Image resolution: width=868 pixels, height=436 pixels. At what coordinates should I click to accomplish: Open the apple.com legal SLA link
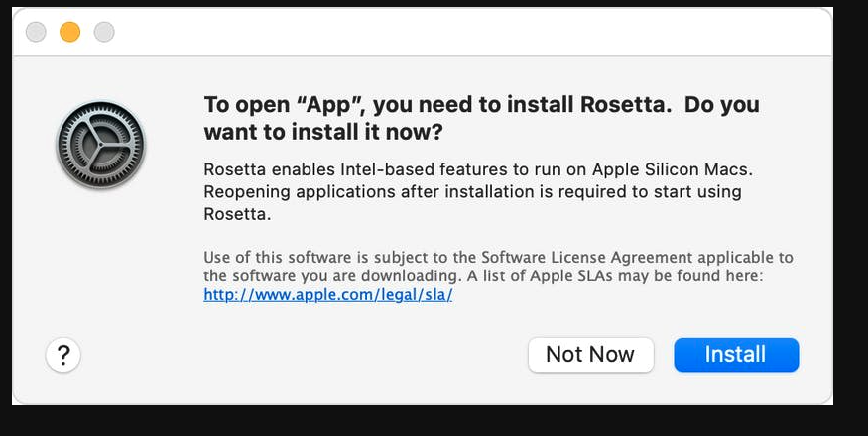coord(328,295)
